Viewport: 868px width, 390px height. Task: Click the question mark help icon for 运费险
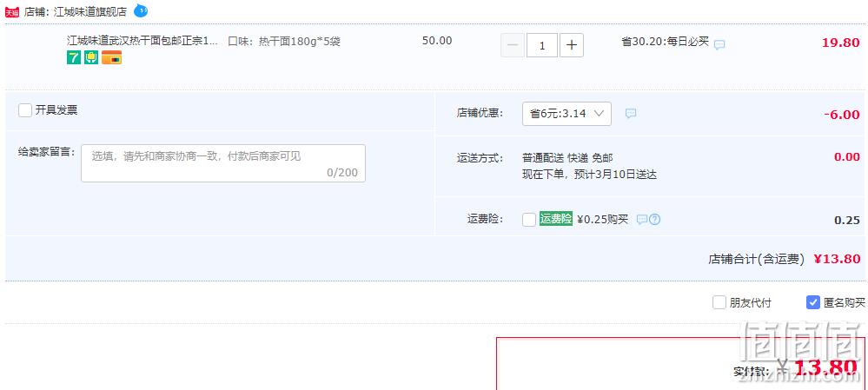click(x=654, y=220)
